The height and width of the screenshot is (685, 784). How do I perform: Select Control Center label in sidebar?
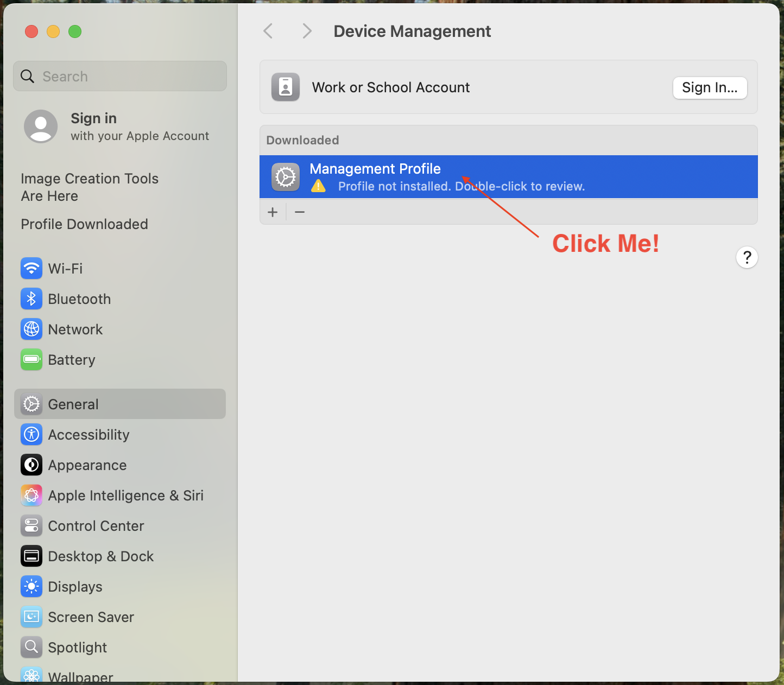tap(96, 526)
